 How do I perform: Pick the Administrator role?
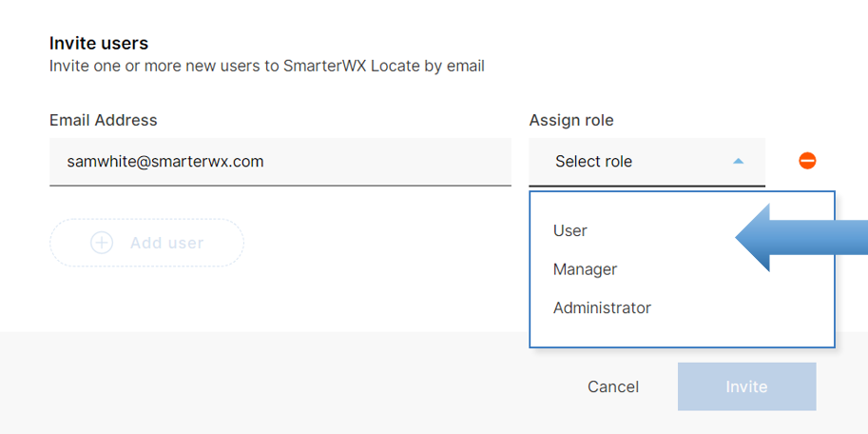602,308
